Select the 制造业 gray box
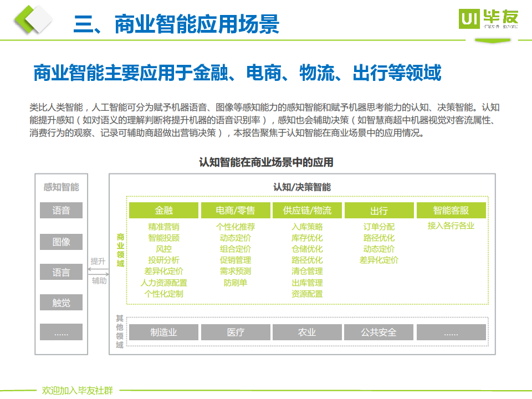Screen dimensions: 532x399 pyautogui.click(x=163, y=332)
